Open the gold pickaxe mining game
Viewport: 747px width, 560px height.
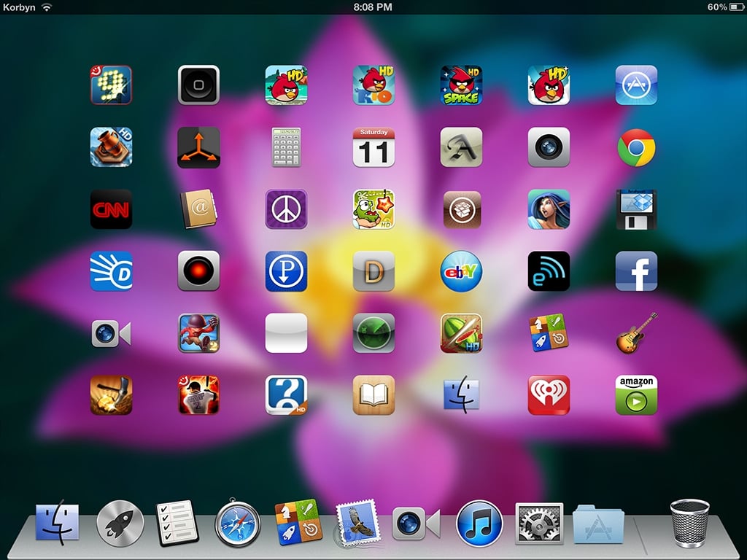tap(111, 394)
